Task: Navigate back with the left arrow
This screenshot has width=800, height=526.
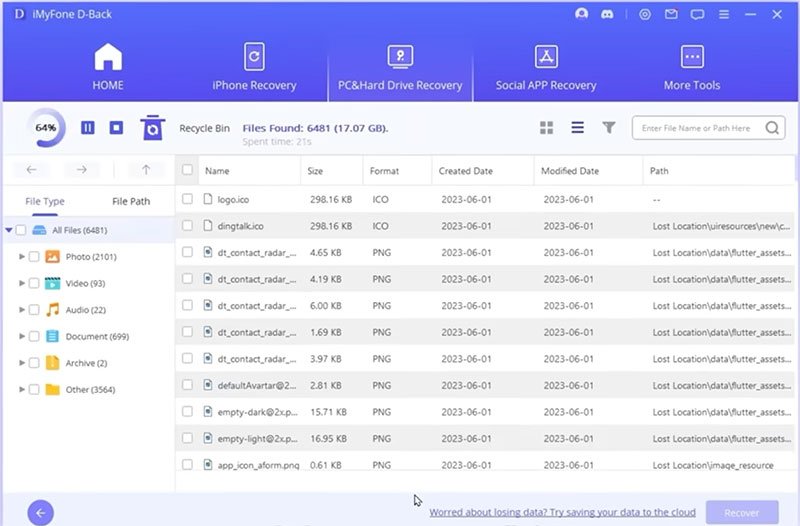Action: [x=32, y=169]
